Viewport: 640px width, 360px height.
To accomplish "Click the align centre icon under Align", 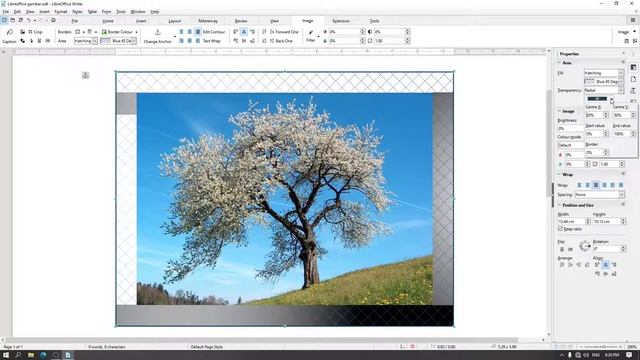I will (606, 265).
